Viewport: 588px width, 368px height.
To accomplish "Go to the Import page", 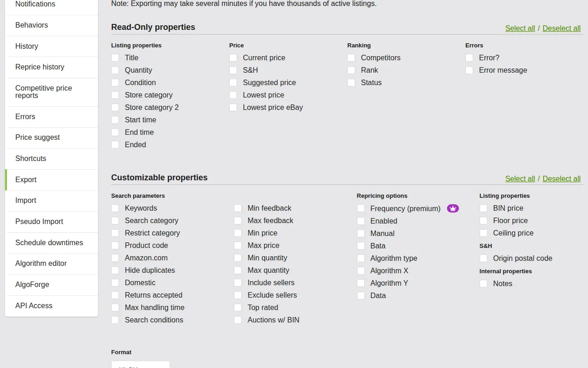I will [x=26, y=201].
